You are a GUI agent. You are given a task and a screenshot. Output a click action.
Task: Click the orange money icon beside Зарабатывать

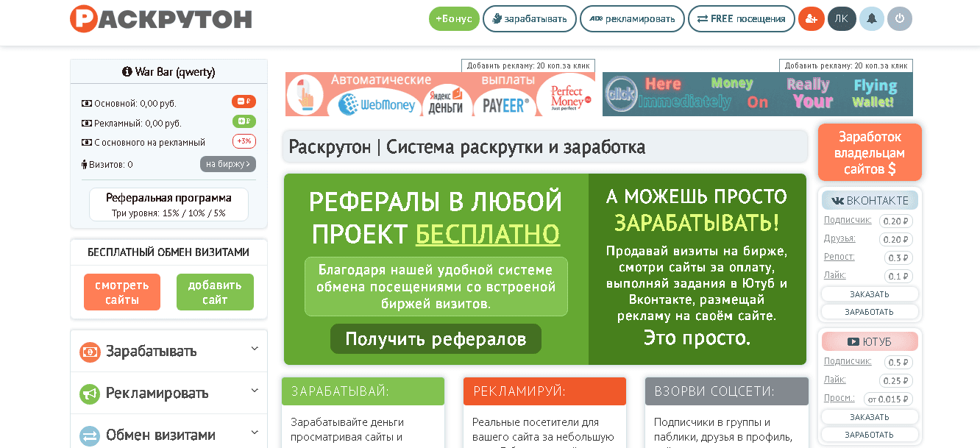point(90,352)
